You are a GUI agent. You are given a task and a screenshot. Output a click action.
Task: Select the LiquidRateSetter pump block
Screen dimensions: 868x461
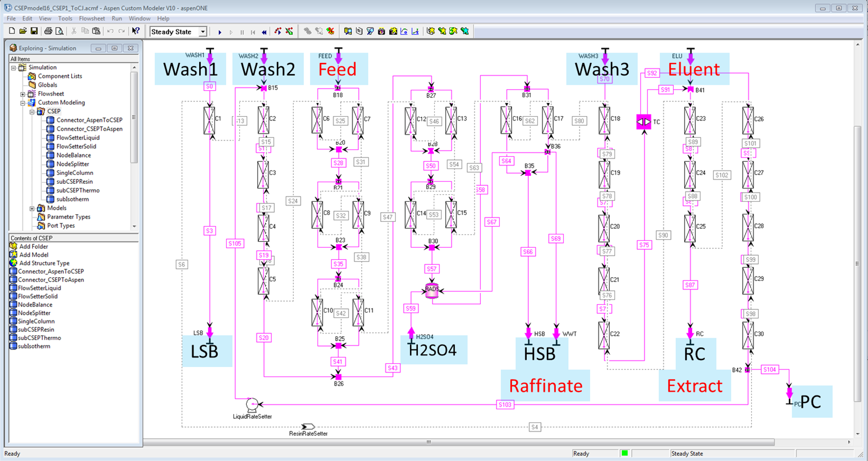pyautogui.click(x=252, y=405)
